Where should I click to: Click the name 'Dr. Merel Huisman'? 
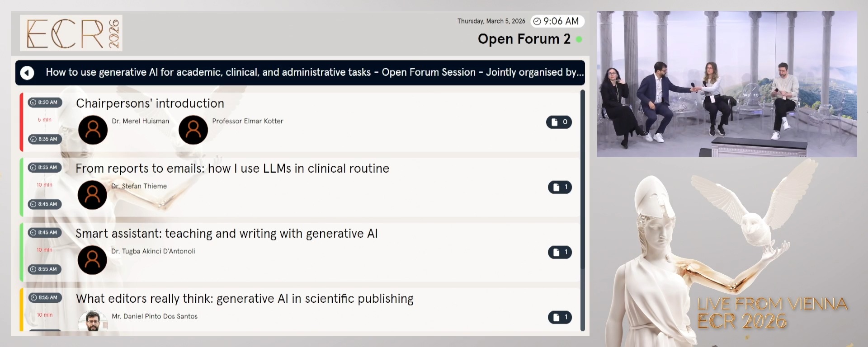click(141, 121)
